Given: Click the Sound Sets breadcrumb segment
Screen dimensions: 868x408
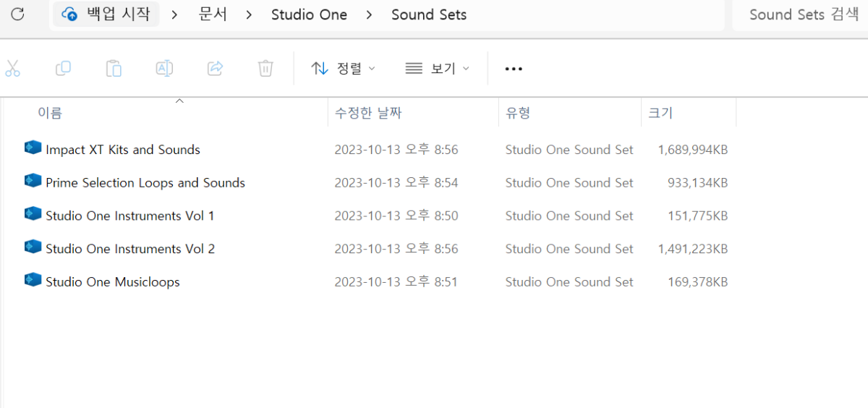Looking at the screenshot, I should pyautogui.click(x=429, y=14).
